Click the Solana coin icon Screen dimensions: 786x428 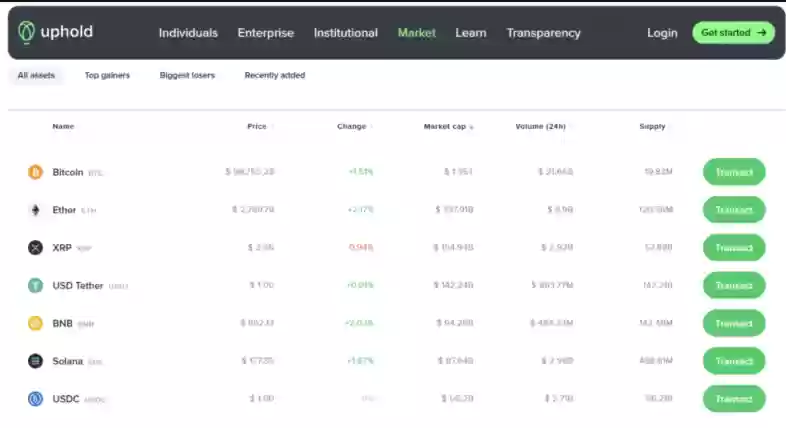(x=35, y=361)
